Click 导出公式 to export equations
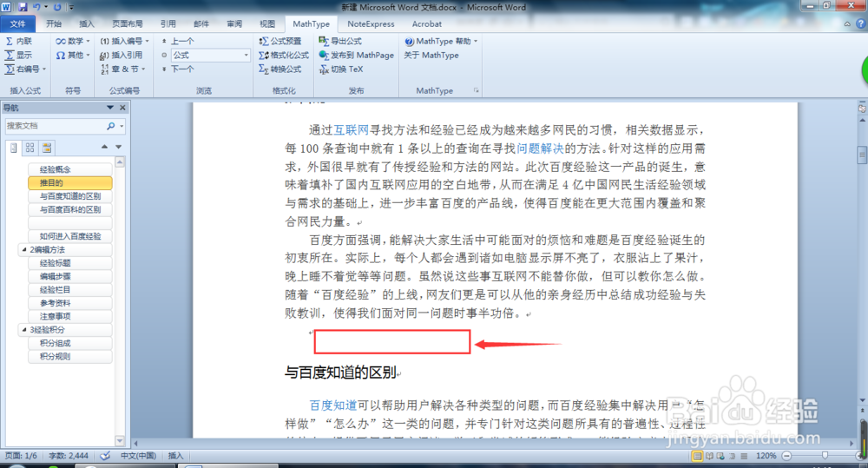This screenshot has width=868, height=468. [x=340, y=41]
